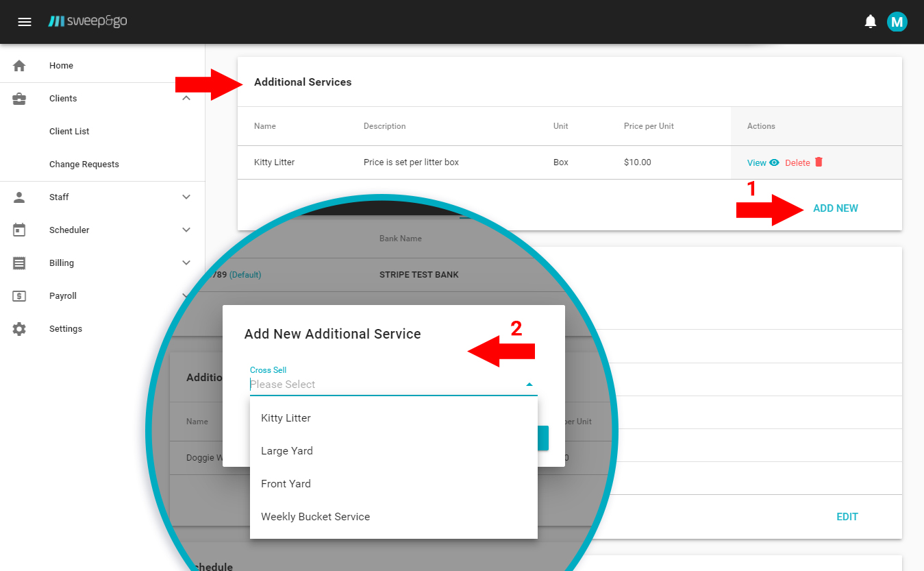Open Settings in the sidebar
Image resolution: width=924 pixels, height=571 pixels.
coord(66,329)
